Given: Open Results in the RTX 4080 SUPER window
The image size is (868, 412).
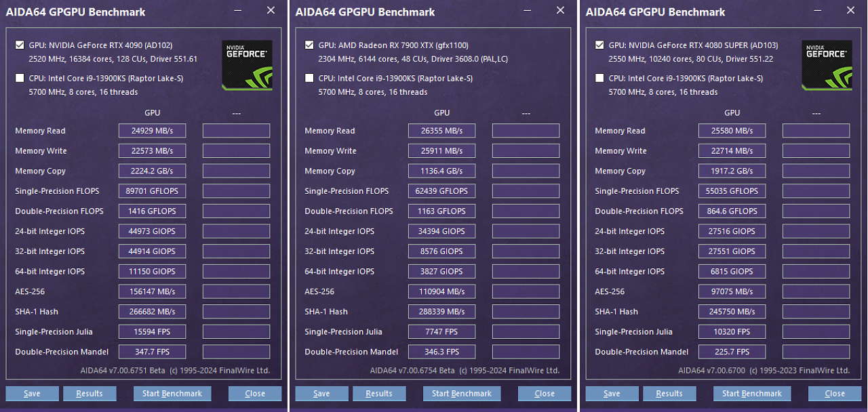Looking at the screenshot, I should pyautogui.click(x=669, y=394).
